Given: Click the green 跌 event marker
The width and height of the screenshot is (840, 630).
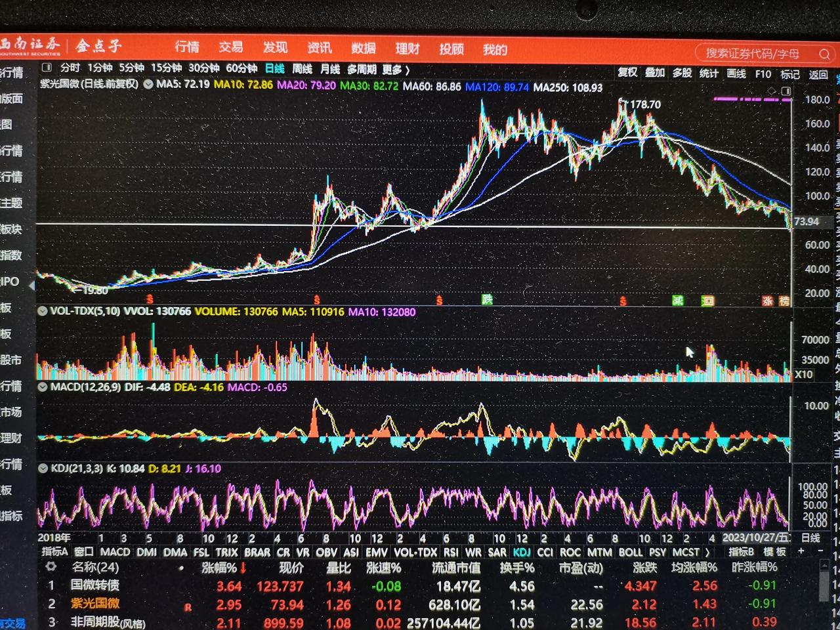Looking at the screenshot, I should point(487,299).
